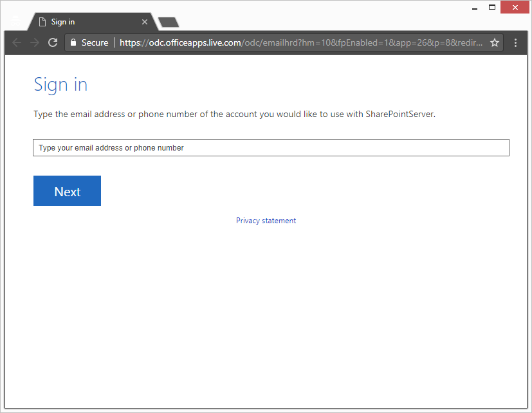Reload the current page

tap(53, 42)
